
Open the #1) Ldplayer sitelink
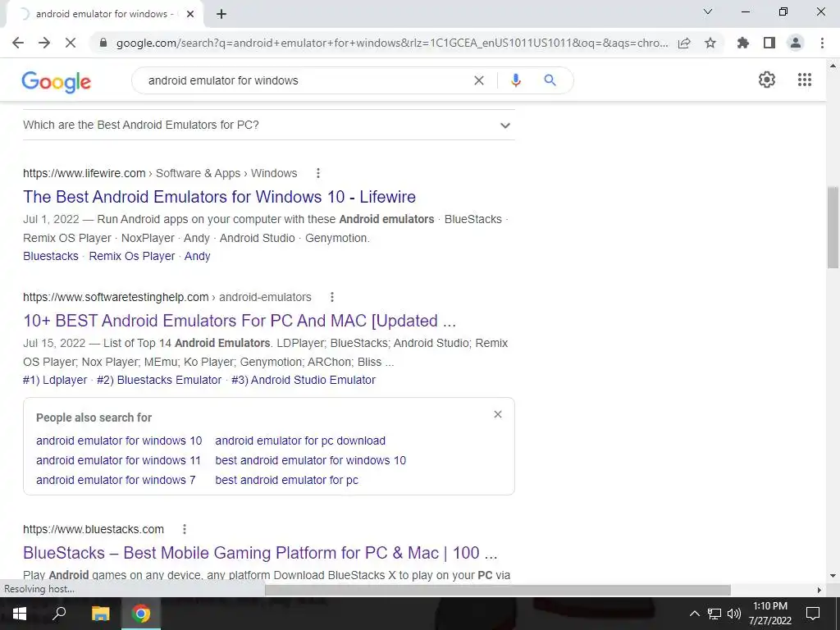coord(55,380)
